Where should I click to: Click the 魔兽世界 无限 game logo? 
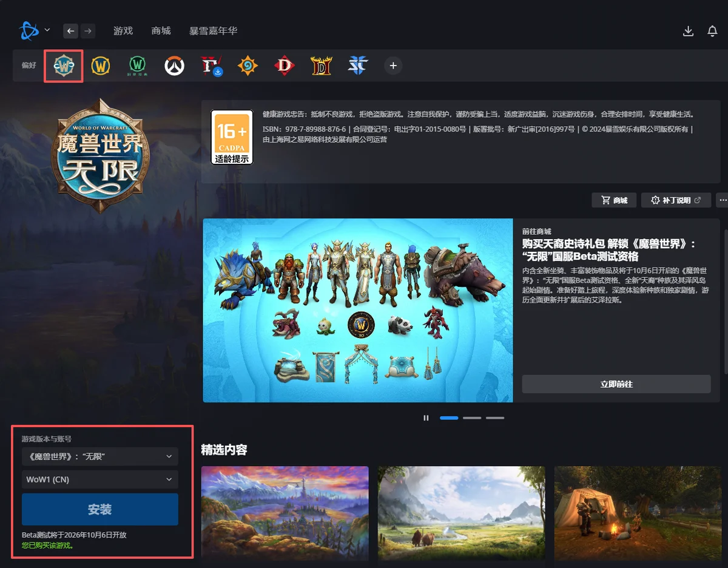coord(100,156)
